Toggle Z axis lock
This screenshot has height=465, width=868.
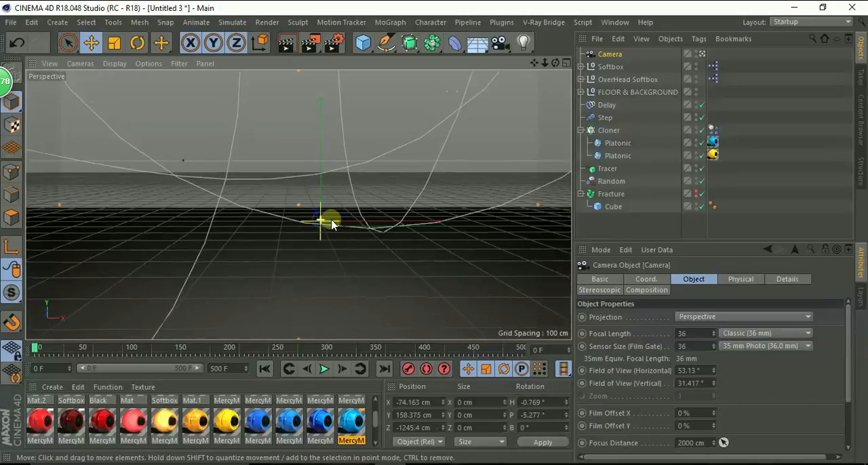tap(236, 43)
